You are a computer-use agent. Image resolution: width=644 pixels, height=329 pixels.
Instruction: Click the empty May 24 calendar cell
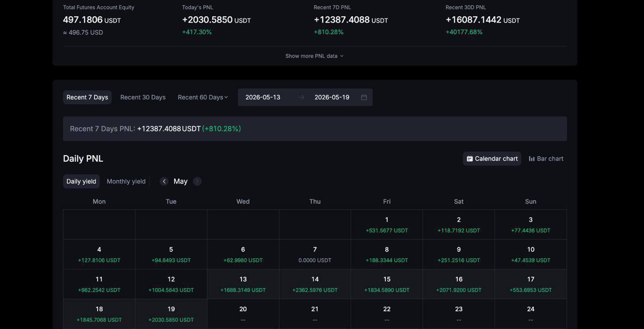[x=531, y=314]
